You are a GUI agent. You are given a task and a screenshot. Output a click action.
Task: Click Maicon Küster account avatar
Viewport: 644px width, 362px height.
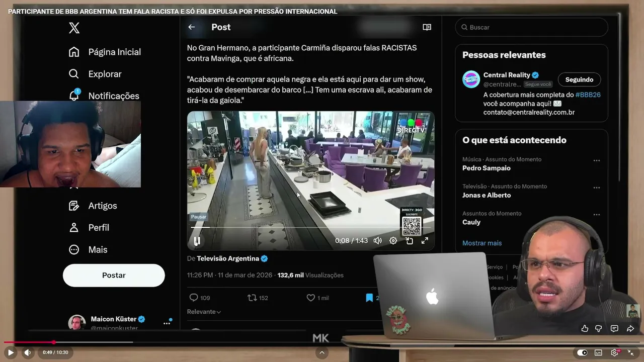(77, 322)
